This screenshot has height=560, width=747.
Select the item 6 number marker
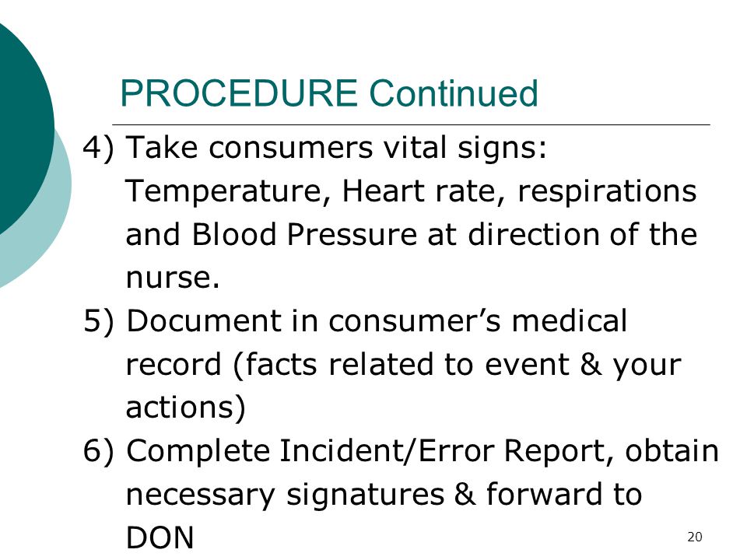(99, 451)
